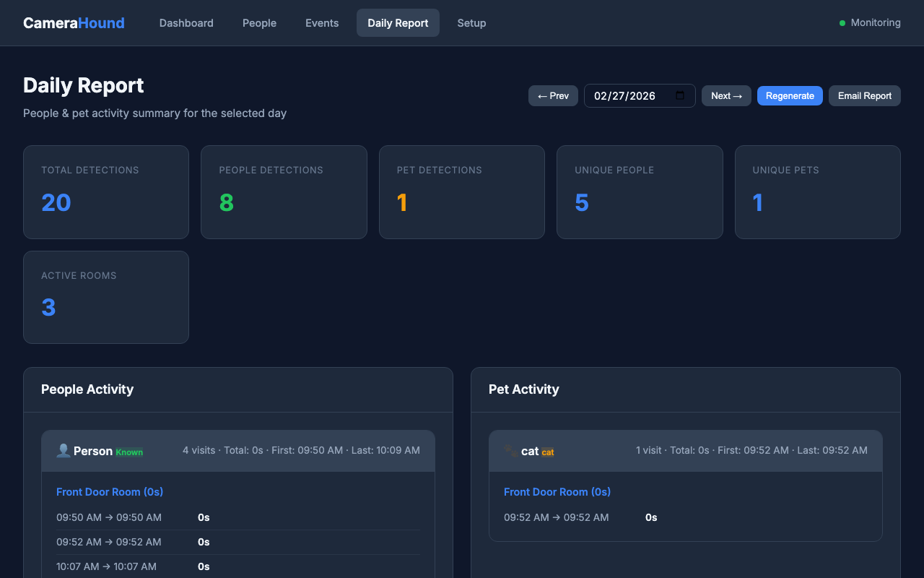Click the 02/27/2026 date input field
This screenshot has height=578, width=924.
click(628, 95)
